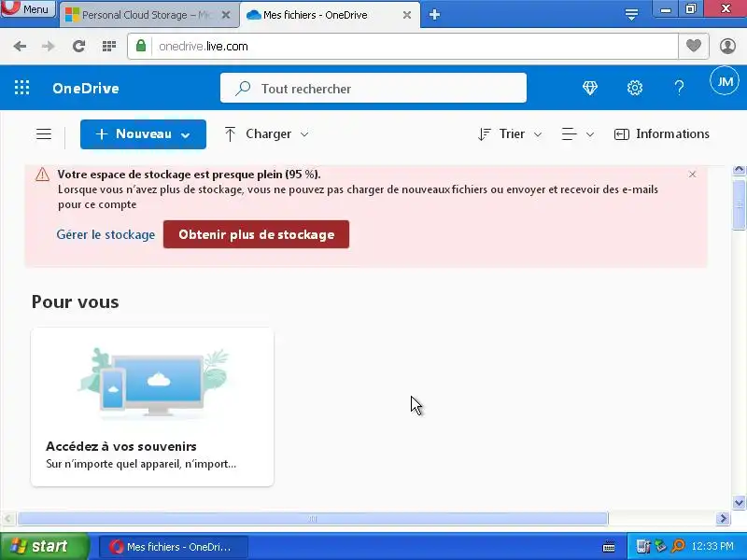Click Obtenir plus de stockage button
Screen dimensions: 747x560
click(x=256, y=234)
